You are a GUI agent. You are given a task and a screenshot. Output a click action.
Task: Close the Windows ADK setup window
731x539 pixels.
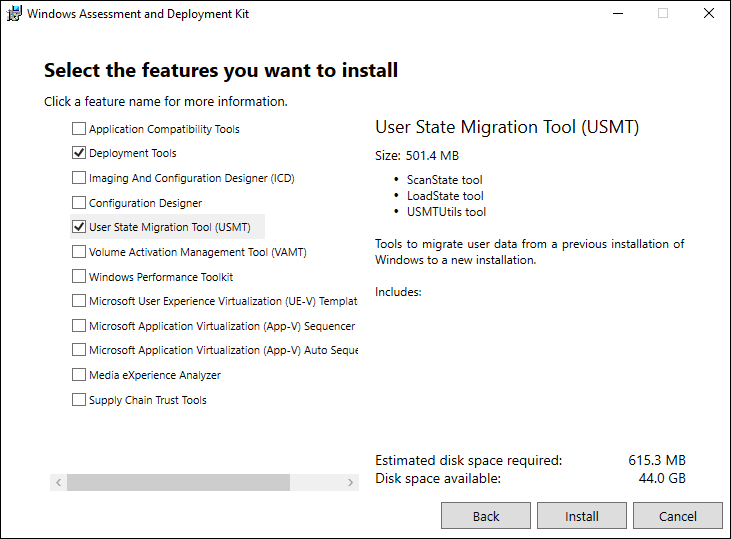[x=707, y=14]
